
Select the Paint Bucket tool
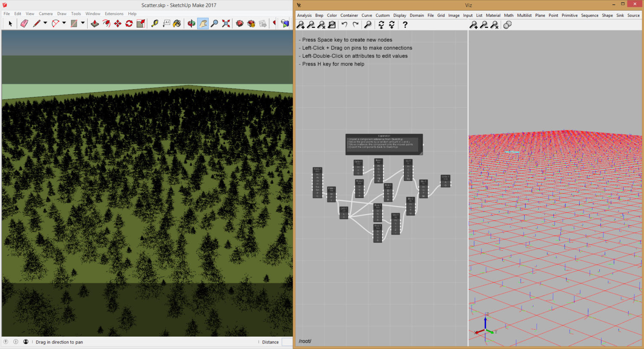click(177, 24)
